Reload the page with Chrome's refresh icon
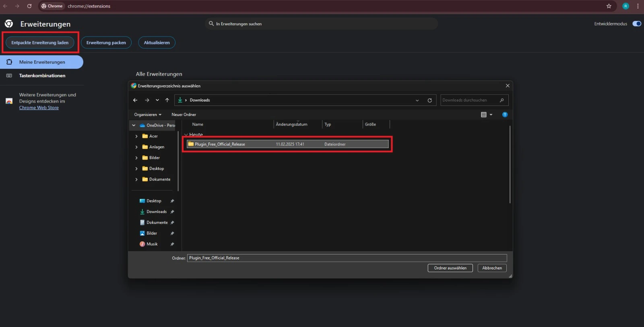 pyautogui.click(x=29, y=6)
